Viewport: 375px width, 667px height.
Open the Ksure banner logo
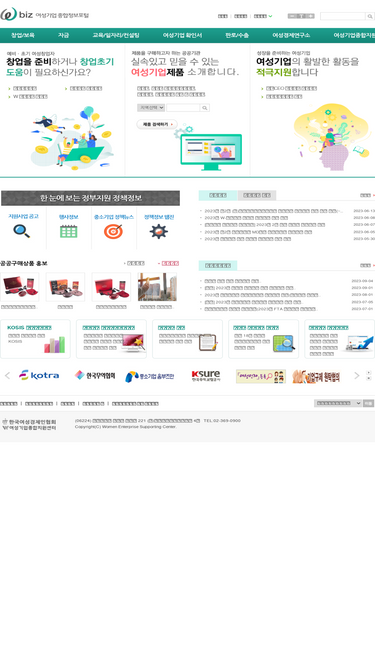point(206,375)
